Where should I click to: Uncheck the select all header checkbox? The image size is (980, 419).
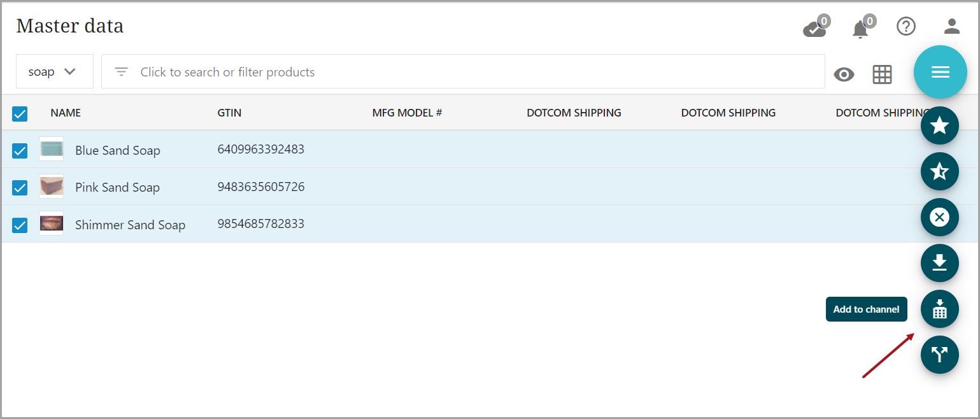[x=20, y=113]
